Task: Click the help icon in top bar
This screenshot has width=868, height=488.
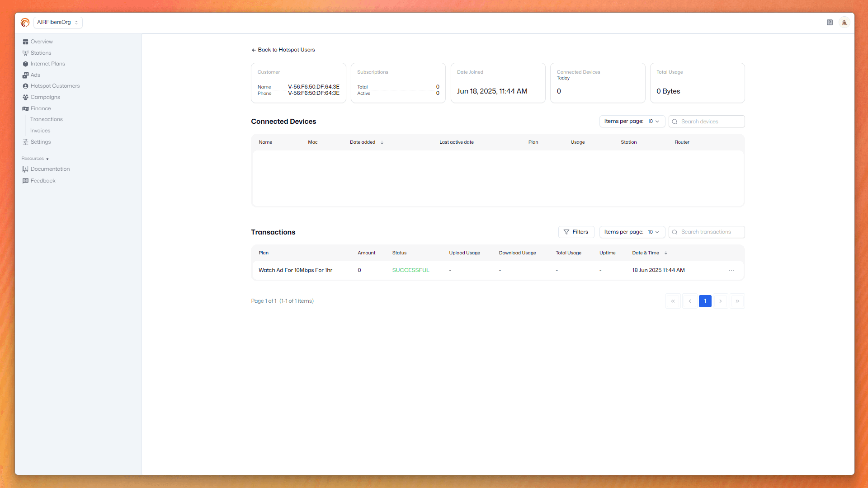Action: [x=830, y=22]
